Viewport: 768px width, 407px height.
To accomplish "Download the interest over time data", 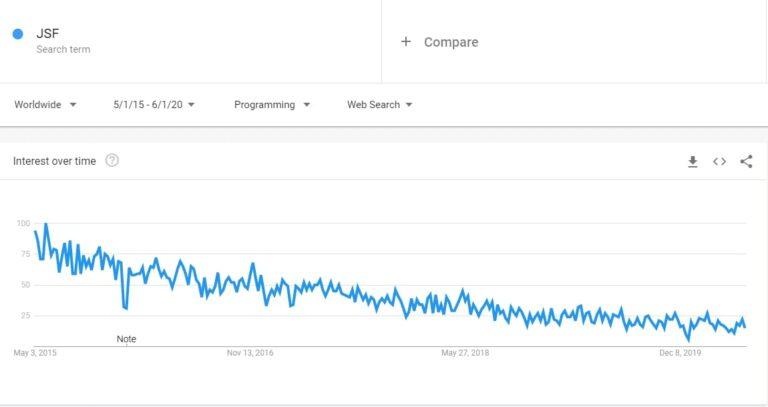I will coord(693,162).
